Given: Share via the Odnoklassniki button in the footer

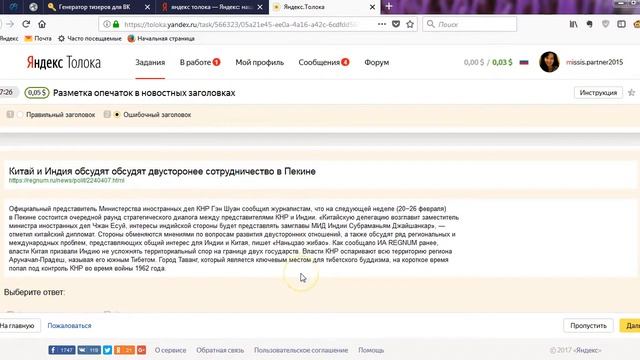Looking at the screenshot, I should click(124, 350).
